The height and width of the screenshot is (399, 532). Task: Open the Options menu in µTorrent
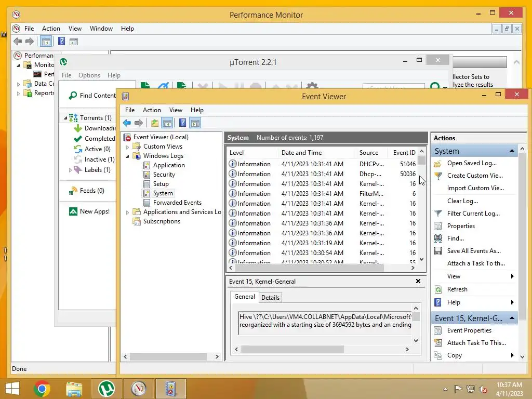pyautogui.click(x=89, y=75)
